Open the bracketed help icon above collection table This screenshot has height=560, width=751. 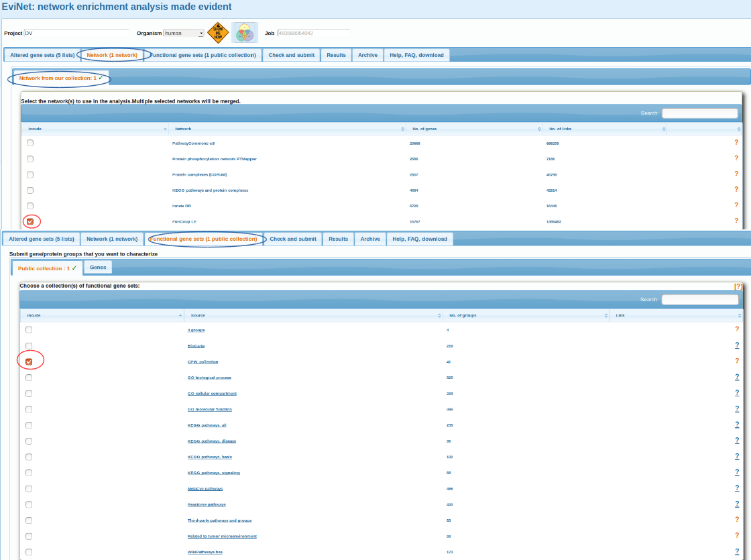[x=738, y=286]
